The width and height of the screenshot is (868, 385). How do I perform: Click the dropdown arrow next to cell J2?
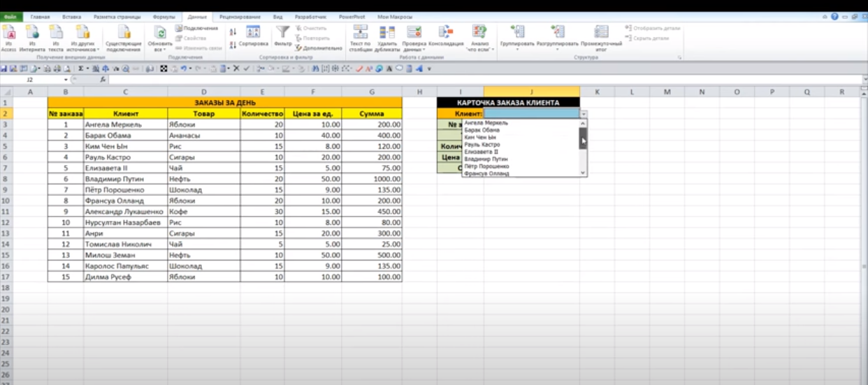click(584, 113)
